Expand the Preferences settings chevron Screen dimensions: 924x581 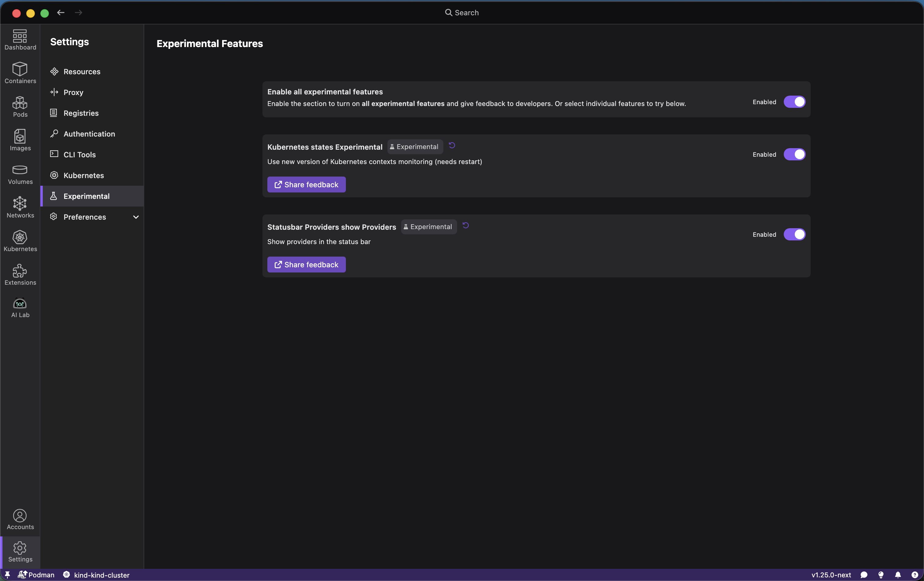(x=136, y=217)
